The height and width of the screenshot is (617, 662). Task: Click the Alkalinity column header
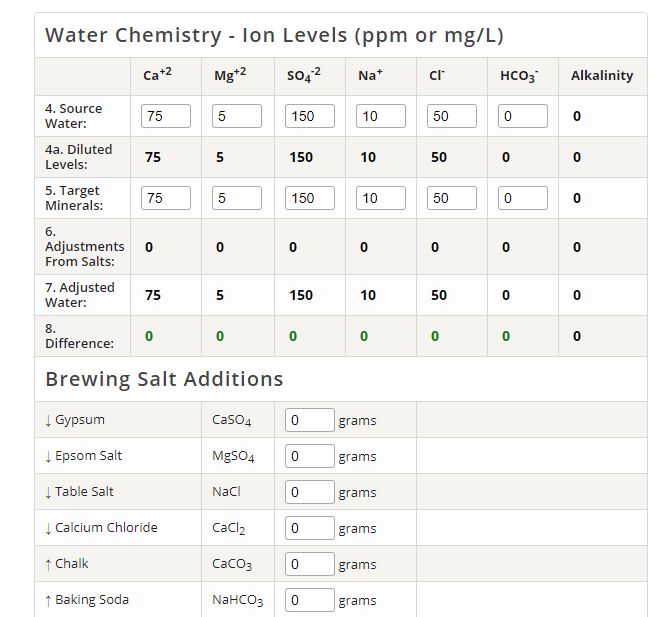(602, 75)
